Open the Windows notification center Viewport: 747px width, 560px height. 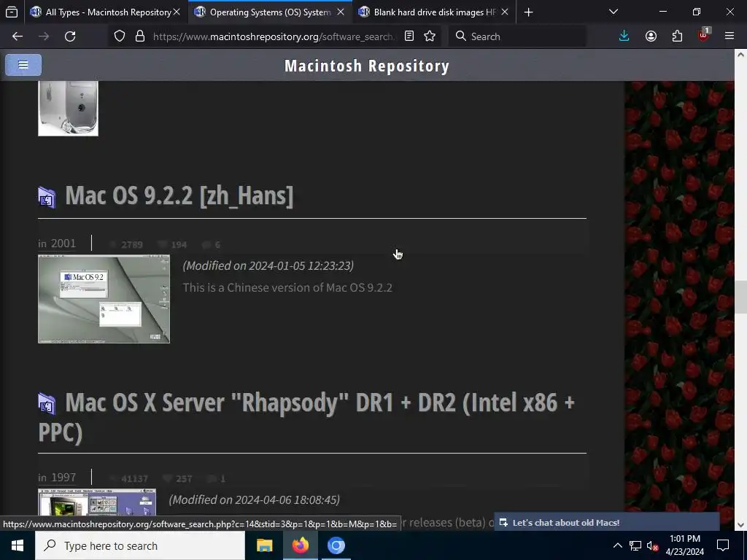click(x=723, y=545)
